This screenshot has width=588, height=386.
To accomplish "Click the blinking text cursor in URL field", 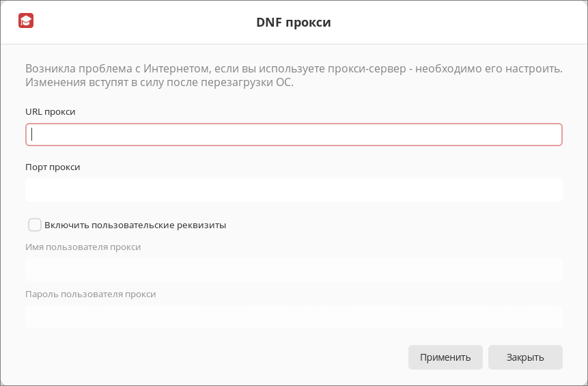I will pos(32,135).
